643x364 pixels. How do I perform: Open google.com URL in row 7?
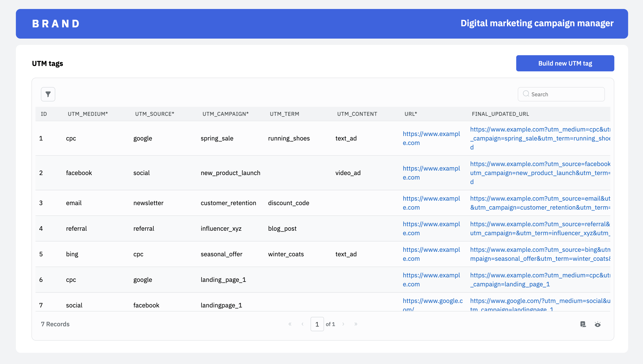pyautogui.click(x=432, y=301)
